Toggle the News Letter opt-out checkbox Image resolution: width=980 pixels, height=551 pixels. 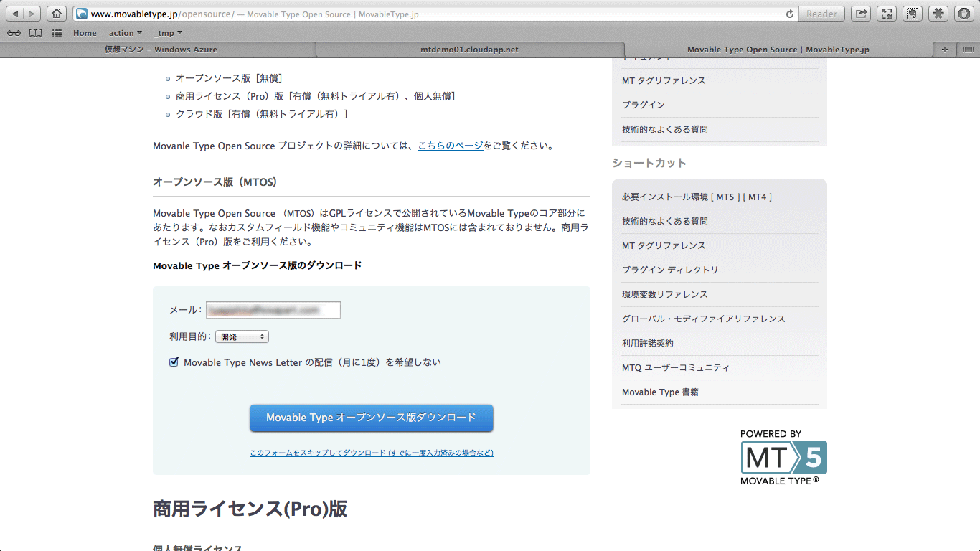[x=174, y=362]
